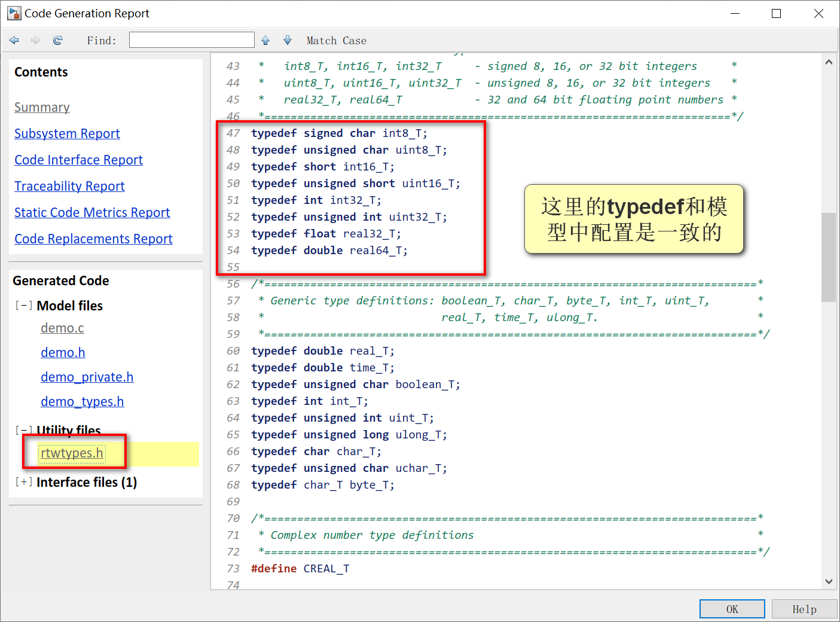Click line 60 typedef double real_T
Viewport: 840px width, 622px height.
[x=323, y=351]
